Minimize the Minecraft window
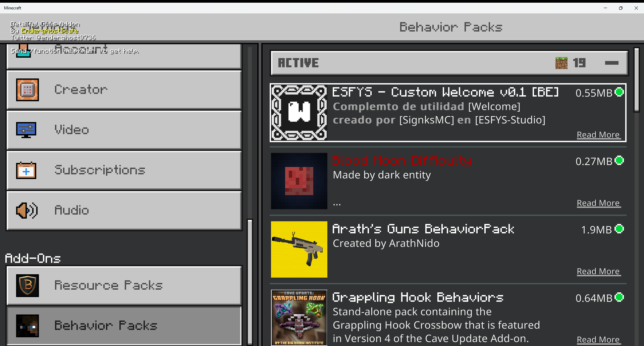644x346 pixels. point(605,8)
